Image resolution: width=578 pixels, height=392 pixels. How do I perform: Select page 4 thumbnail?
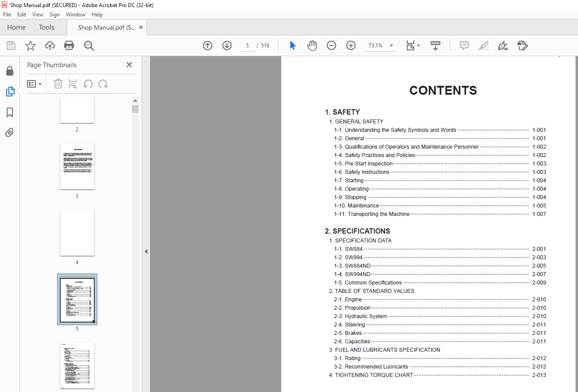pos(77,233)
